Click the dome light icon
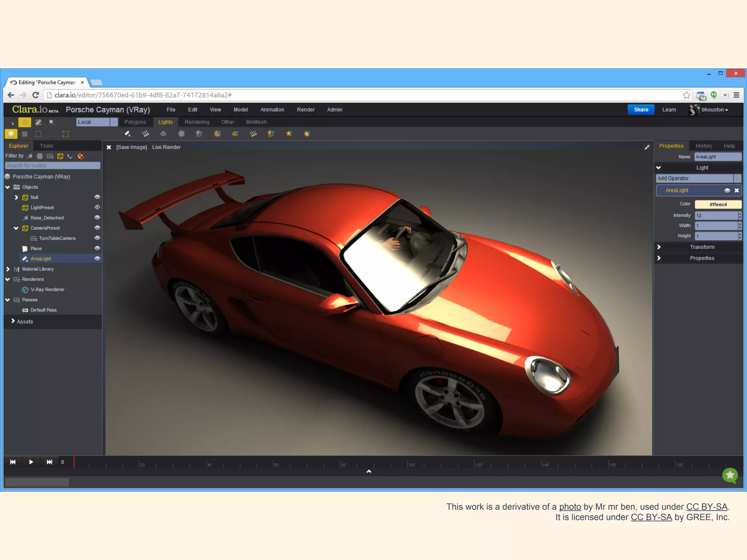The width and height of the screenshot is (747, 560). [163, 134]
